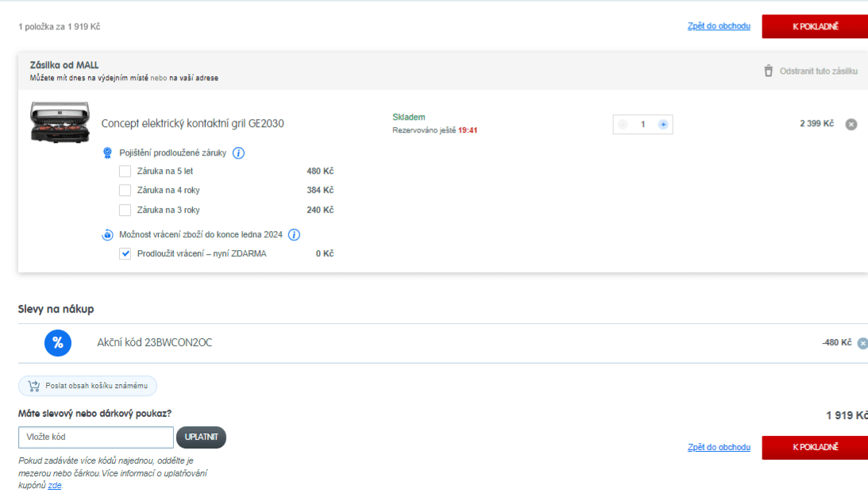The image size is (868, 493).
Task: Click 'Máte slevový nebo dárkový poukaz?' label
Action: (x=95, y=414)
